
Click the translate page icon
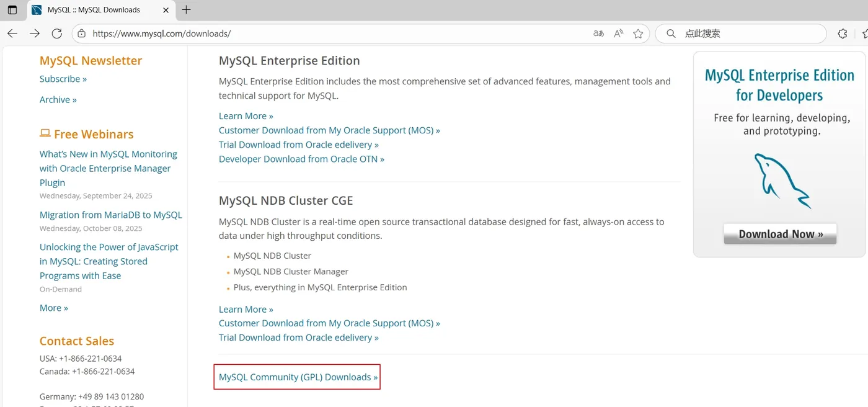click(x=598, y=34)
